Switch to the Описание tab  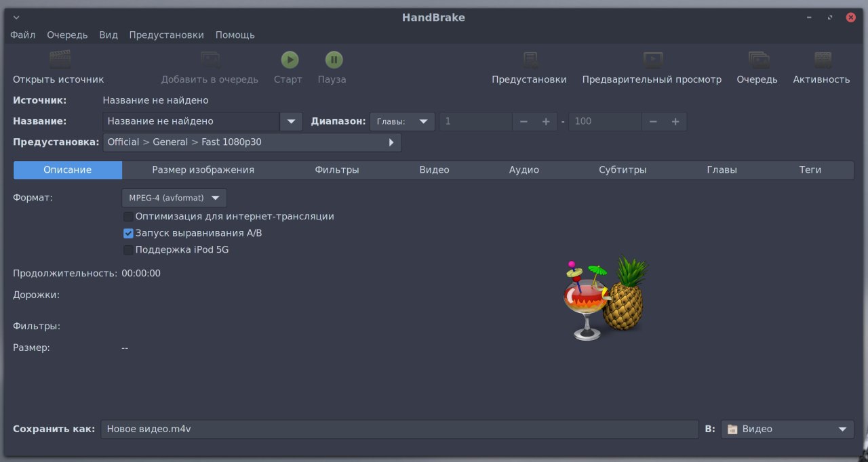[68, 170]
